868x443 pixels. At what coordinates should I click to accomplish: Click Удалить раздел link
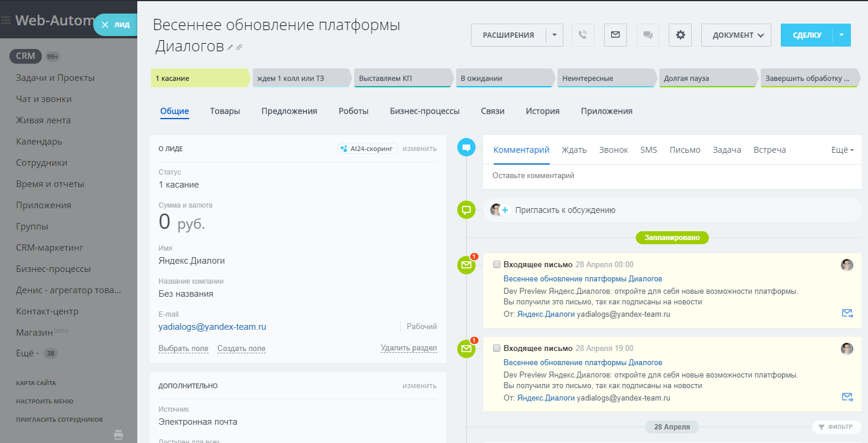coord(409,348)
